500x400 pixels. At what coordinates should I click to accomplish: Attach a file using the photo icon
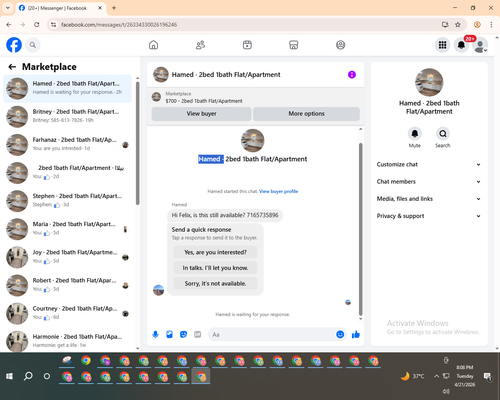click(169, 334)
